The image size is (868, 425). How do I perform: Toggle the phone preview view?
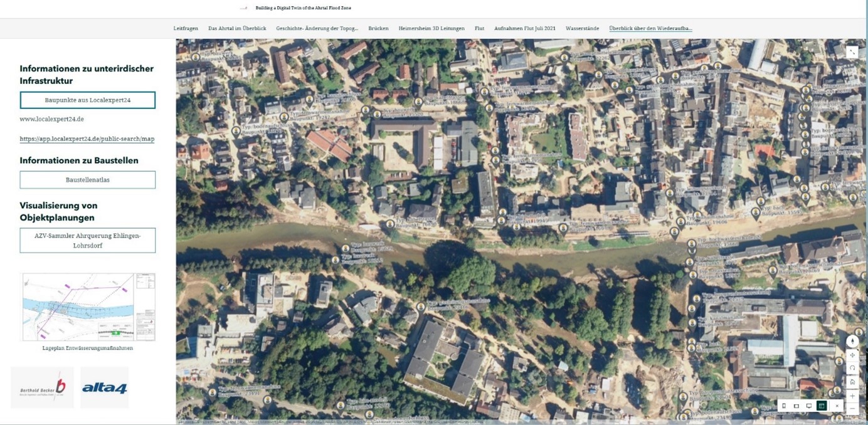click(783, 406)
